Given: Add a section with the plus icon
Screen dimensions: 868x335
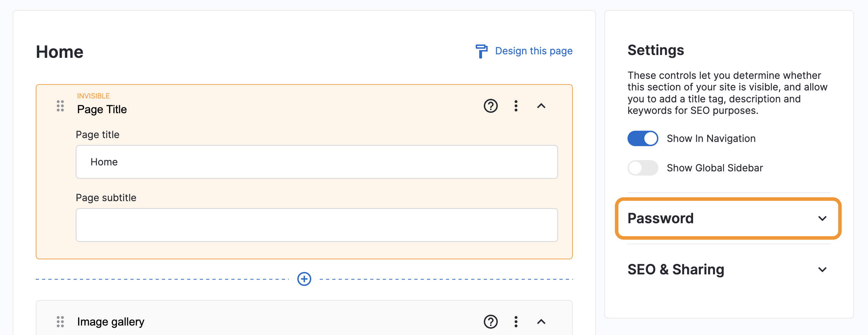Looking at the screenshot, I should pyautogui.click(x=304, y=279).
